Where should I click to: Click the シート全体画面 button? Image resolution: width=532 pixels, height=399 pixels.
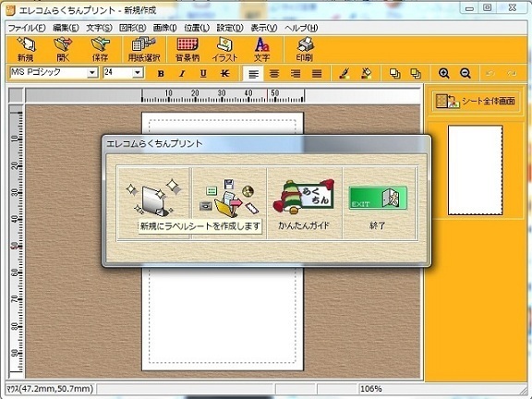point(476,101)
